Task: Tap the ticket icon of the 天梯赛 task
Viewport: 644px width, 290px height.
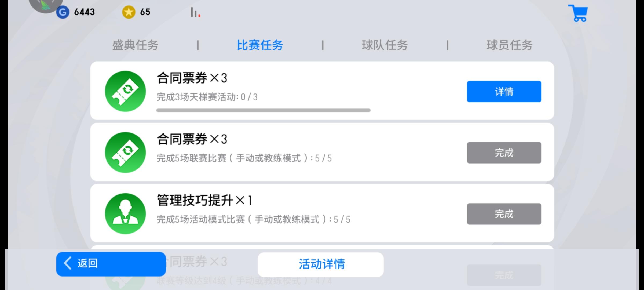Action: tap(125, 91)
